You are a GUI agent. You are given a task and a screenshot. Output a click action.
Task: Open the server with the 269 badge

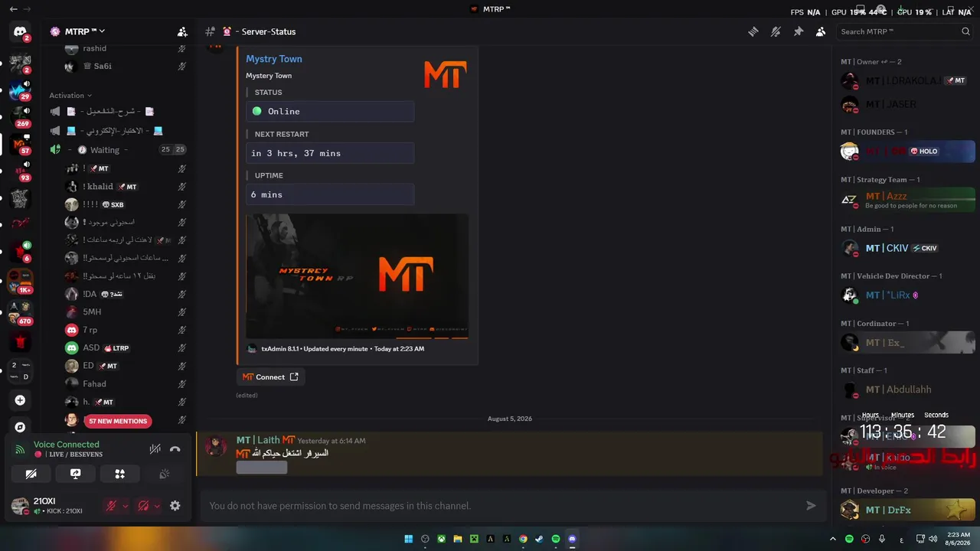pos(20,116)
